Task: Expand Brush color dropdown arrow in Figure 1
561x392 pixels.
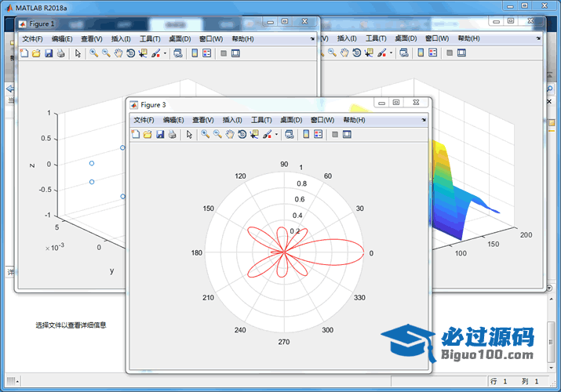Action: coord(165,53)
